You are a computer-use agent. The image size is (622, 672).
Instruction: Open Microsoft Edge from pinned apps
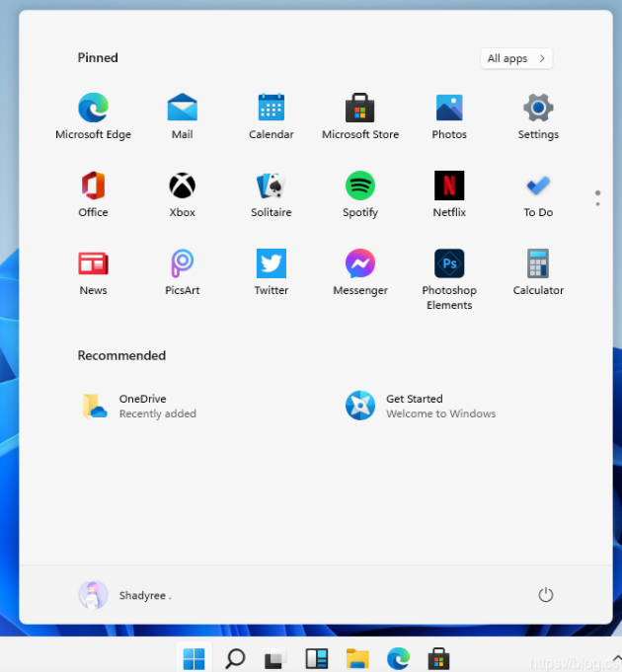93,115
